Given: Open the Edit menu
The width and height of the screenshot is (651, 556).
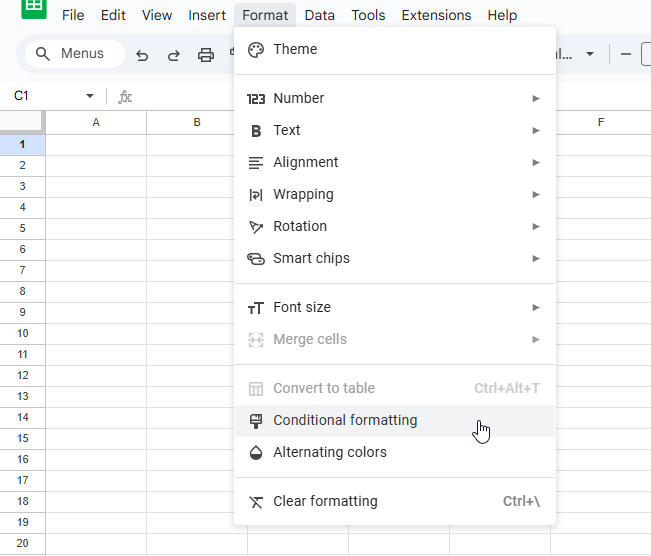Looking at the screenshot, I should coord(113,15).
